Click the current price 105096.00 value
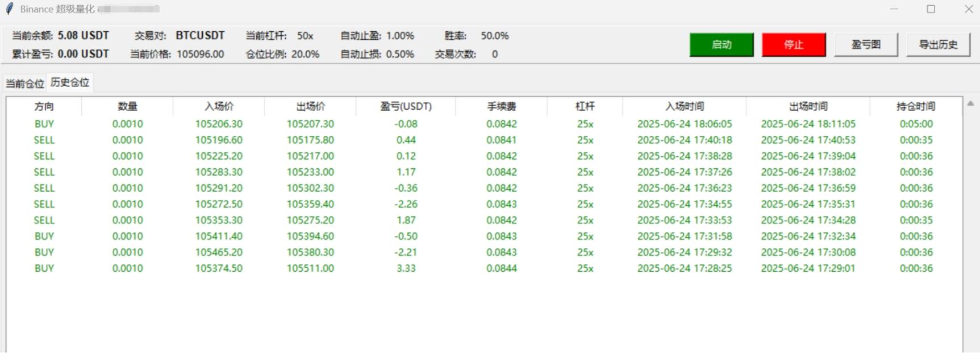Screen dimensions: 980x353 click(201, 54)
